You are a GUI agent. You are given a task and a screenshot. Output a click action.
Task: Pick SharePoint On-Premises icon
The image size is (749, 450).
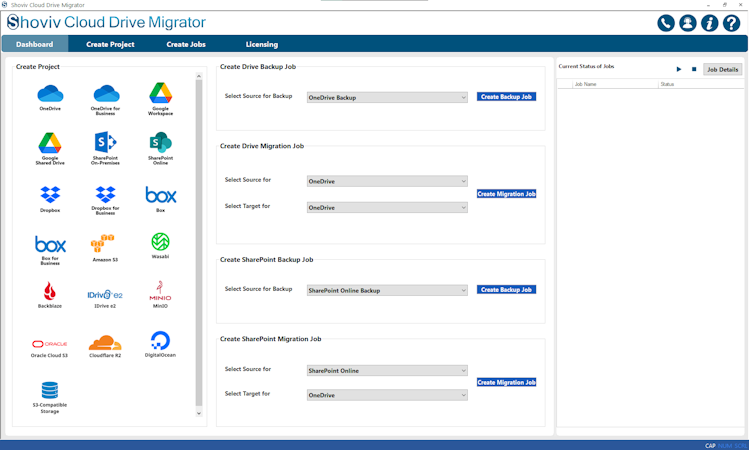[105, 142]
